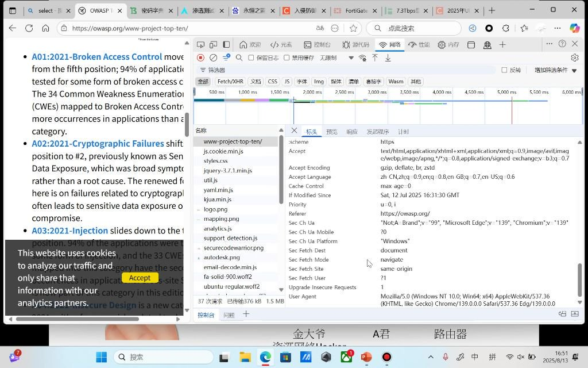Select the Img request type filter
The width and height of the screenshot is (588, 368).
pyautogui.click(x=319, y=82)
